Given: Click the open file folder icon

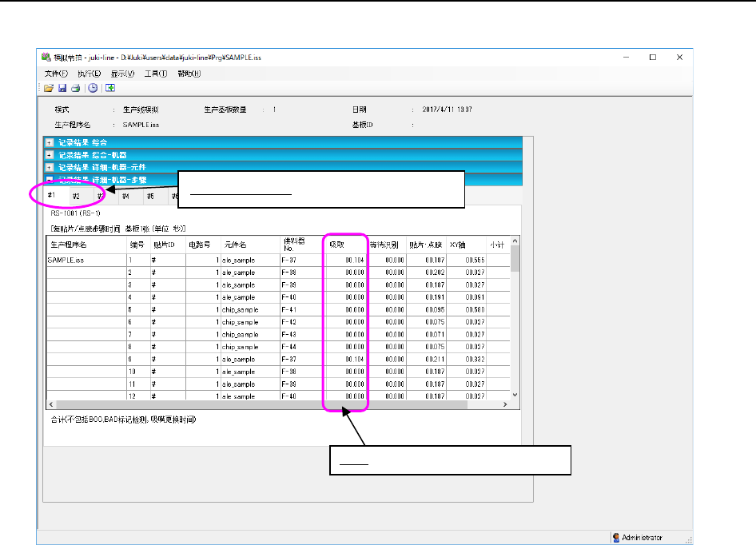Looking at the screenshot, I should tap(48, 88).
